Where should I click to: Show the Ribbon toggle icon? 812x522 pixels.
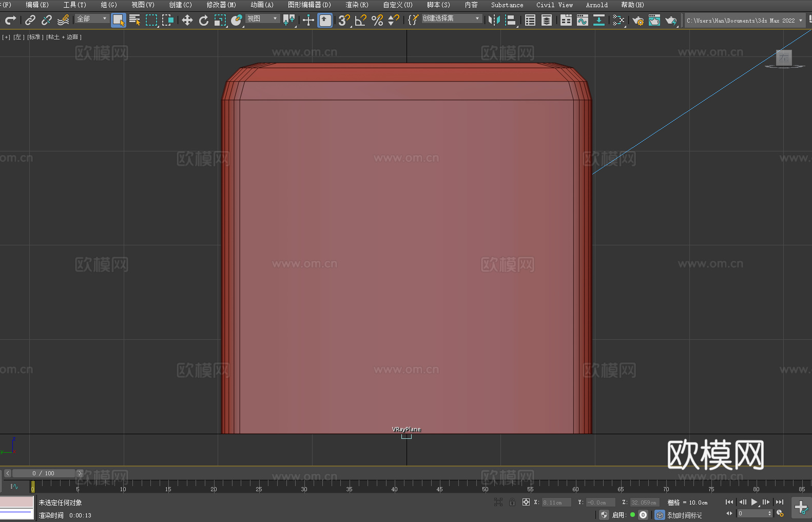(566, 20)
